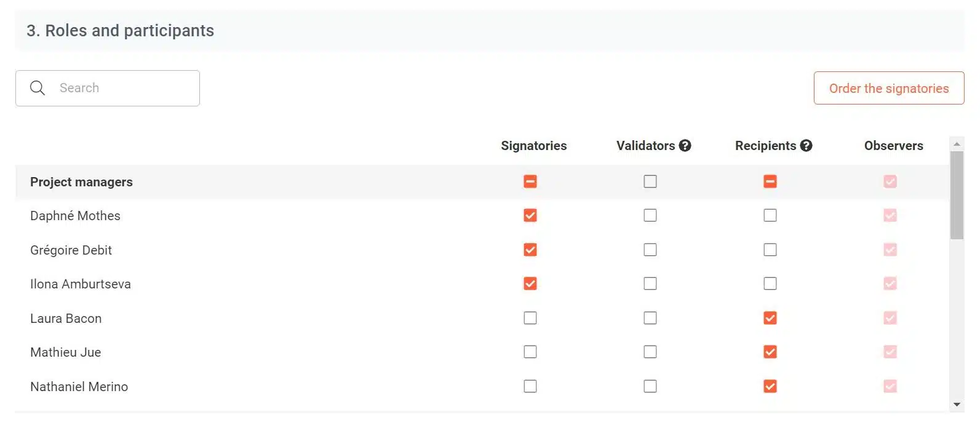Toggle Project managers Recipients group checkbox

pos(770,181)
